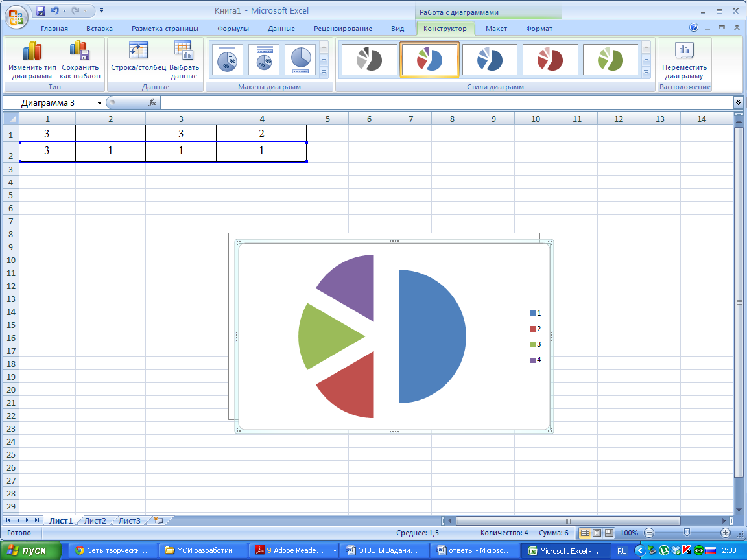
Task: Zoom out with the minus button
Action: tap(649, 533)
